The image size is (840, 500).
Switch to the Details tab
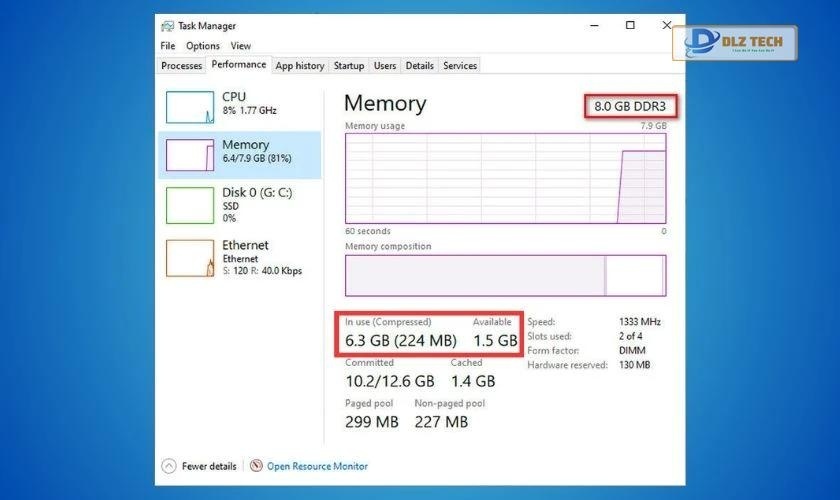(x=420, y=66)
